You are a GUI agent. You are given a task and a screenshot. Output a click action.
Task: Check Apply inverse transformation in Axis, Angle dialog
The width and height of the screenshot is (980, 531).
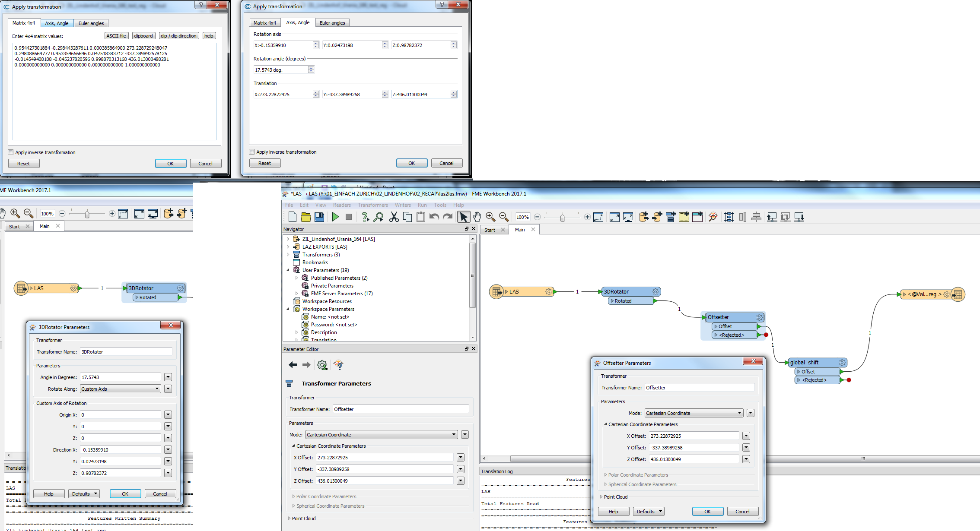pyautogui.click(x=252, y=152)
